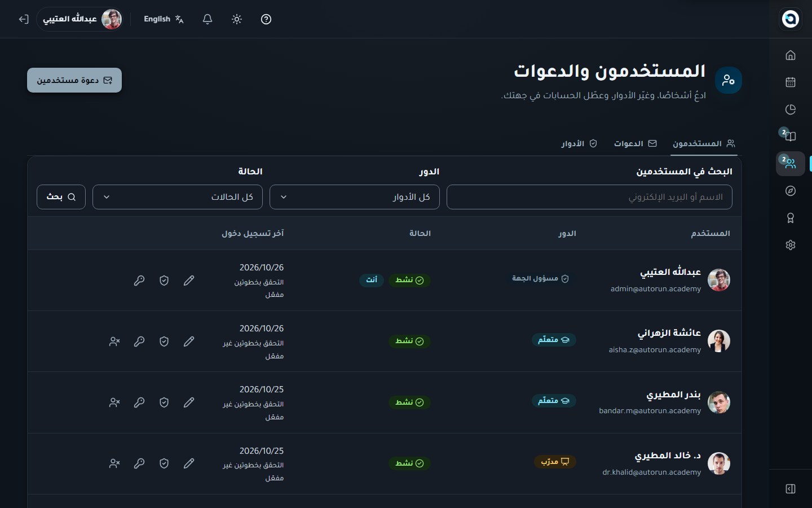Open the home icon in sidebar
Screen dimensions: 812x508
point(791,55)
